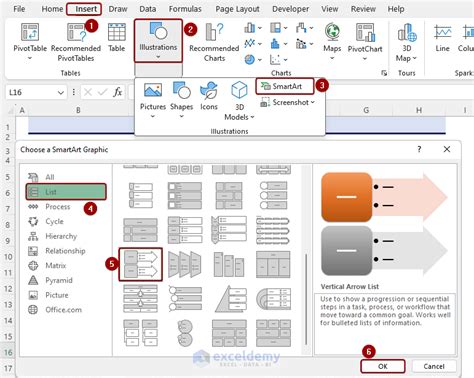Click the Insert Function fx button

(117, 92)
